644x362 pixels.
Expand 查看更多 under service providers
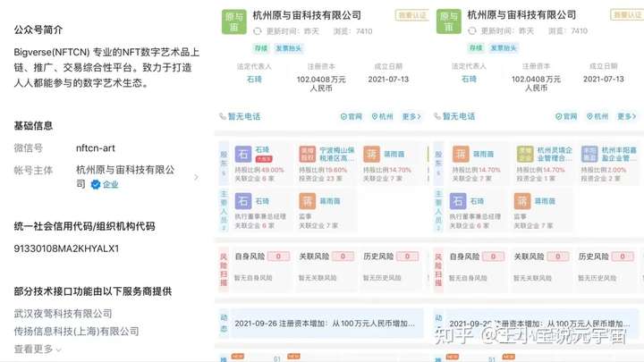click(38, 349)
